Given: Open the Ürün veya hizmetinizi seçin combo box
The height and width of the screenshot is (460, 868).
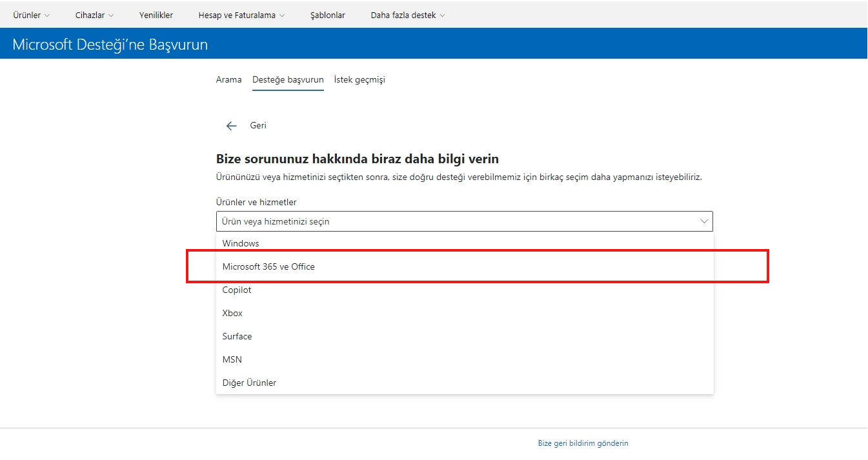Looking at the screenshot, I should pos(465,221).
